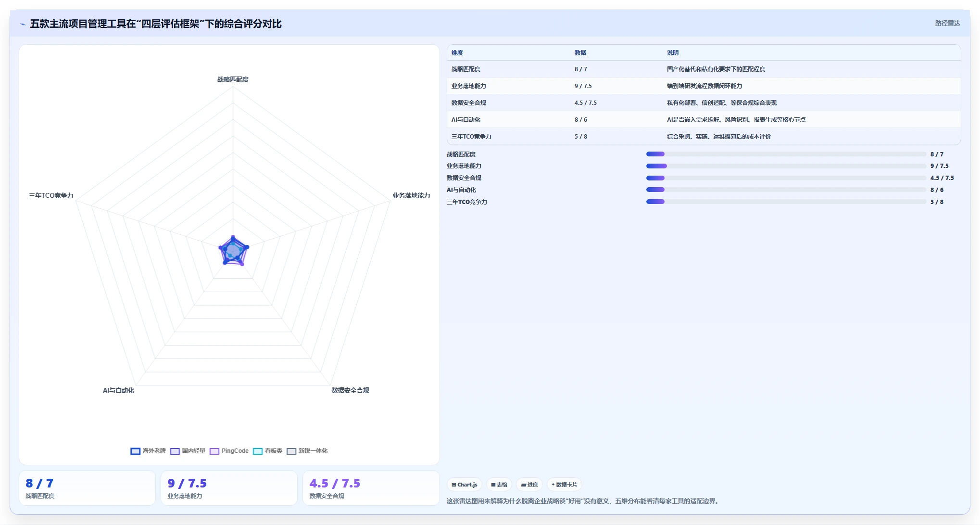Open the 4.5 / 7.5 数据安全合规 data card

pyautogui.click(x=371, y=488)
